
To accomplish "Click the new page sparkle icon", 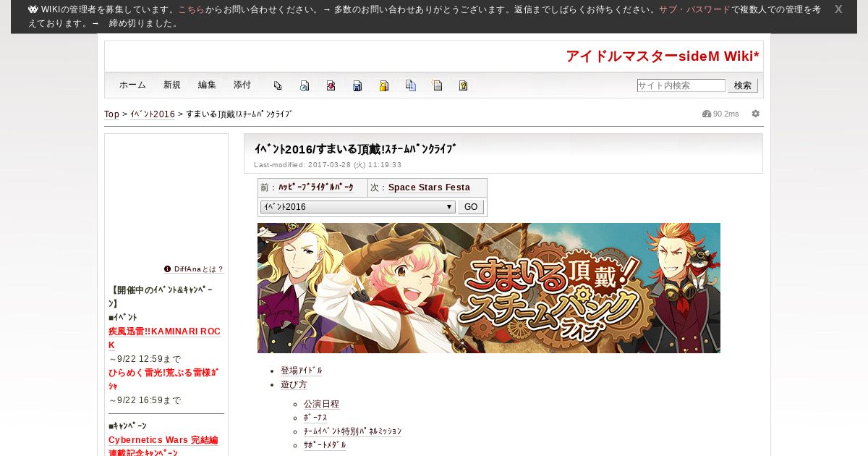I will pyautogui.click(x=437, y=85).
